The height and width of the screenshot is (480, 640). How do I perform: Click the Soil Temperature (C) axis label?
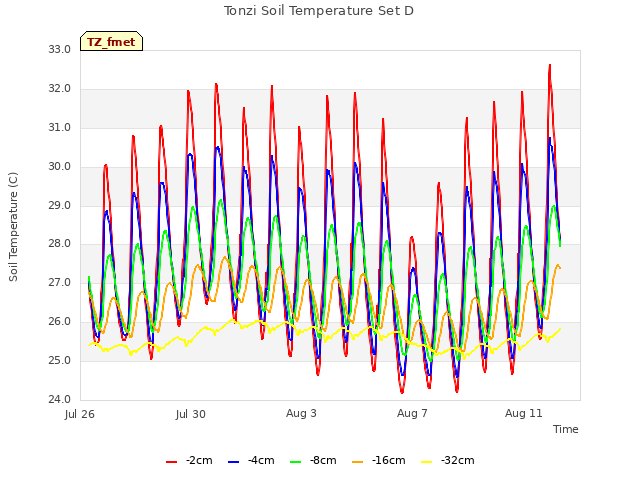pyautogui.click(x=13, y=227)
